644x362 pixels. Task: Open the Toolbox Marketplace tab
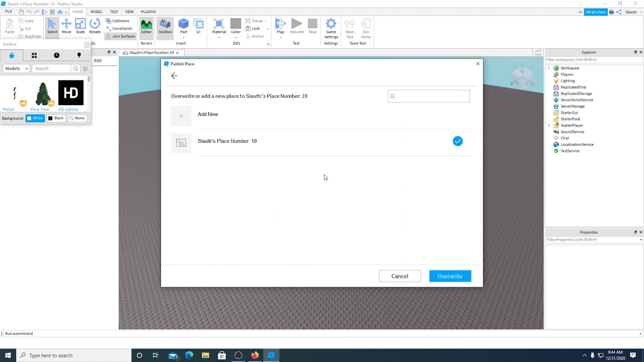[12, 55]
